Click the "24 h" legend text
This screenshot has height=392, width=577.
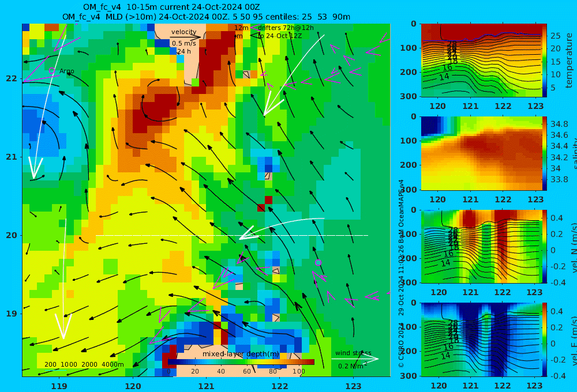(183, 51)
